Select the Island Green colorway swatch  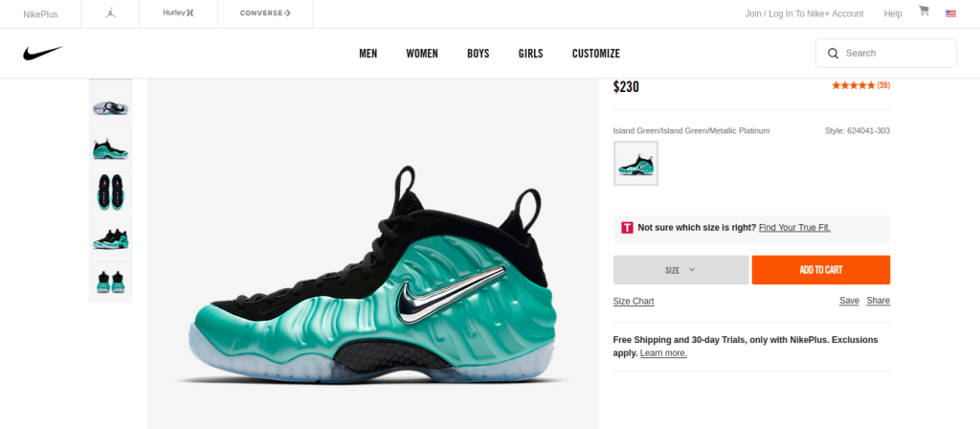tap(635, 163)
